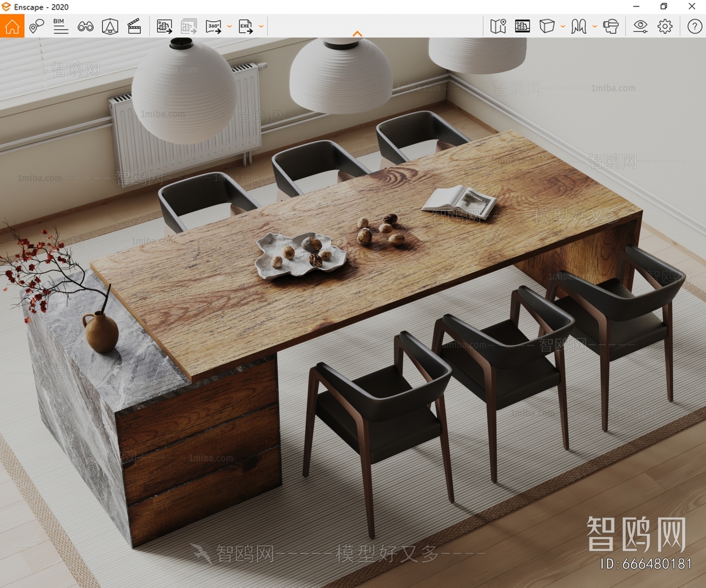Viewport: 706px width, 588px height.
Task: Expand the 360 panorama export dropdown arrow
Action: pyautogui.click(x=229, y=26)
